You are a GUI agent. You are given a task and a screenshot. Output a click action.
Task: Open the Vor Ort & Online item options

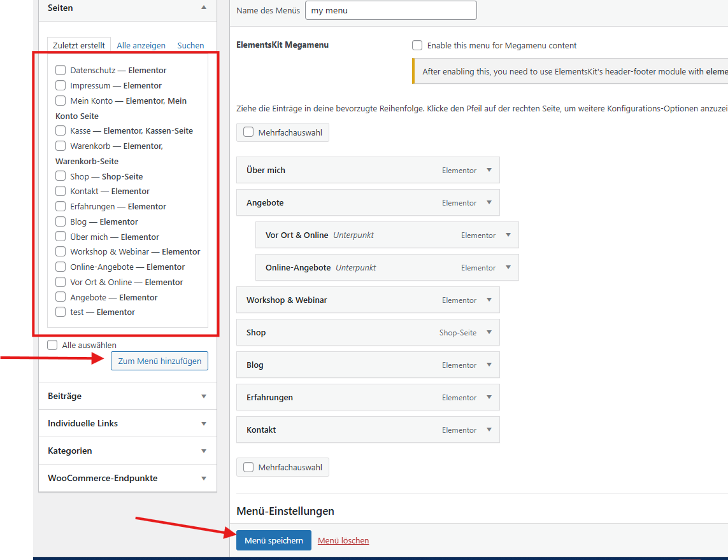pos(508,235)
